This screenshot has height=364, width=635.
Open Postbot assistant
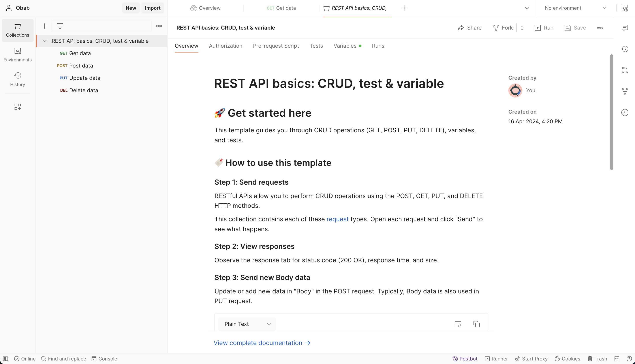[465, 359]
